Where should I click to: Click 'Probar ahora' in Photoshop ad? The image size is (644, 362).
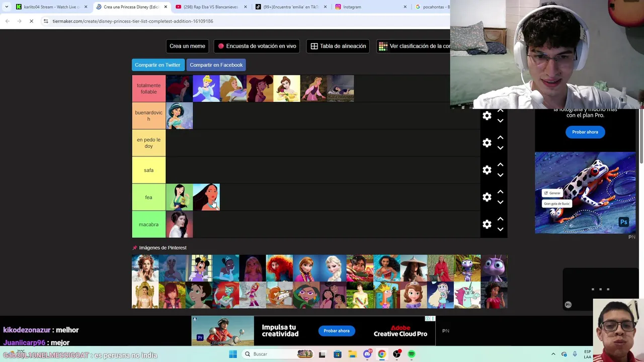click(x=585, y=132)
